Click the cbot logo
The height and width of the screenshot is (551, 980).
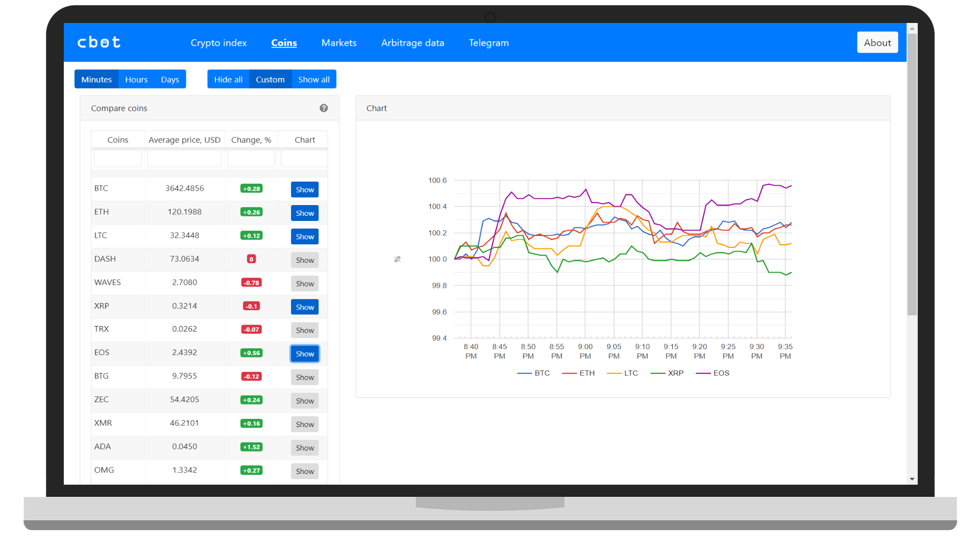tap(99, 42)
